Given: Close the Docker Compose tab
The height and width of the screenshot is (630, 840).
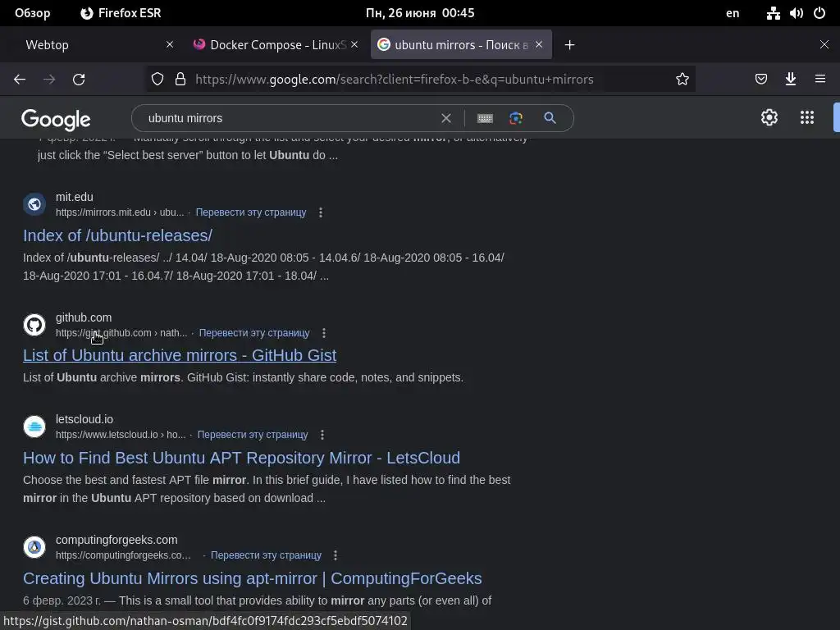Looking at the screenshot, I should (354, 44).
